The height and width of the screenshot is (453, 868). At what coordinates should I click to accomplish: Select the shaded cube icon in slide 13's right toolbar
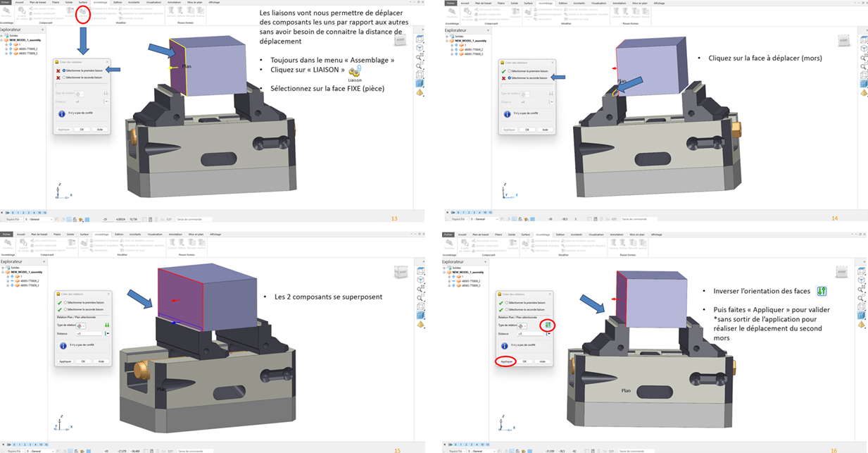420,84
